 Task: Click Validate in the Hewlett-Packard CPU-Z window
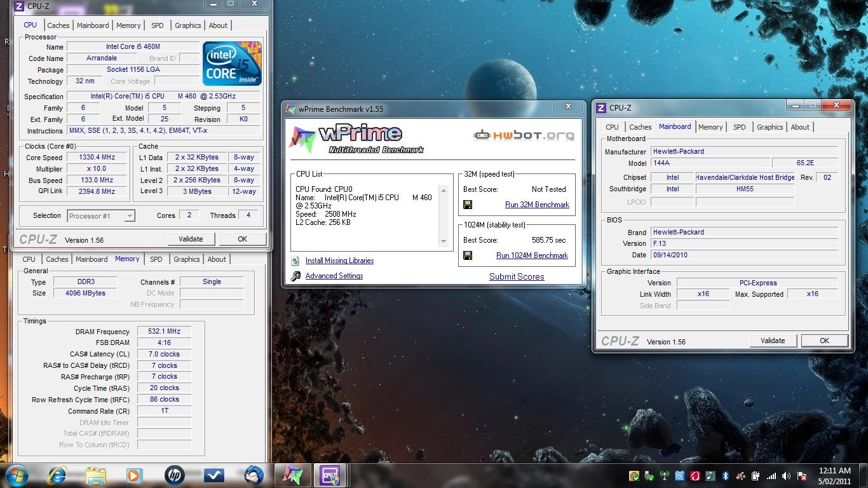click(x=773, y=341)
